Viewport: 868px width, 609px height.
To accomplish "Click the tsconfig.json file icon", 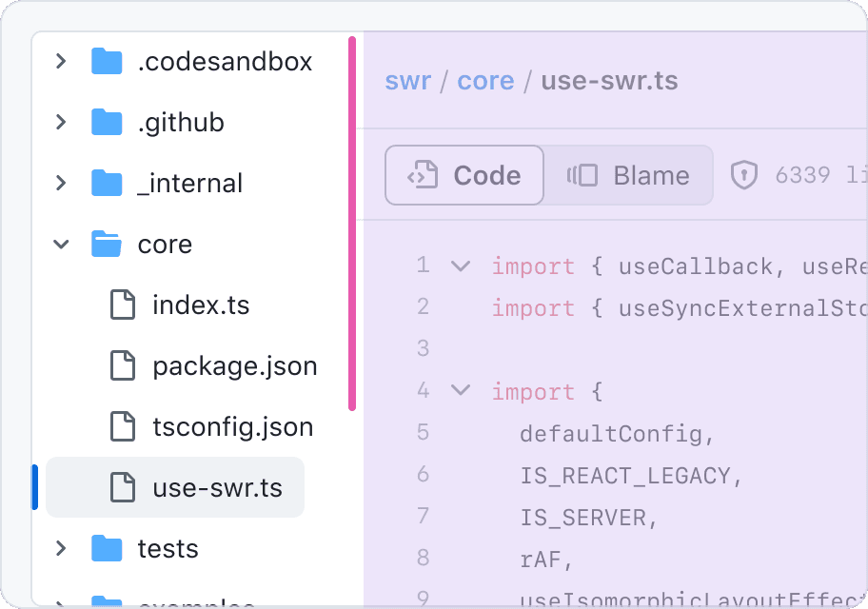I will point(123,427).
